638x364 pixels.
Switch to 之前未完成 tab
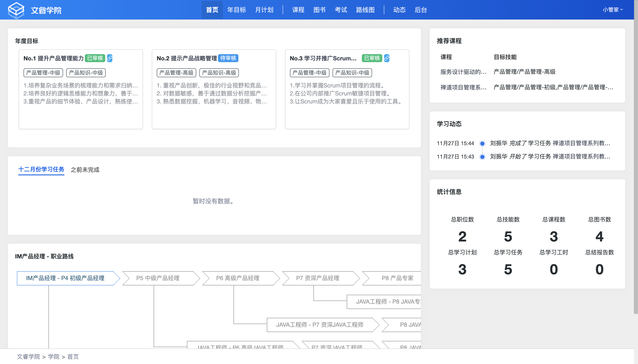(x=85, y=170)
